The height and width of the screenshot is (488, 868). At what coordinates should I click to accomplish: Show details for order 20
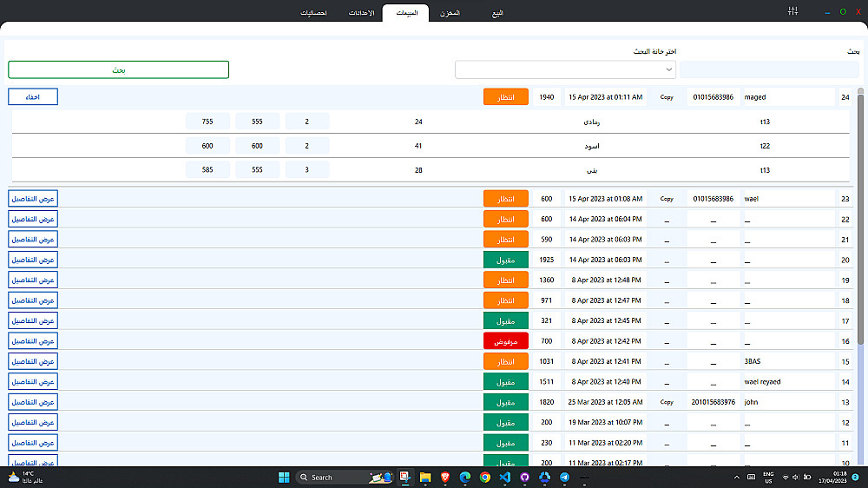(33, 260)
